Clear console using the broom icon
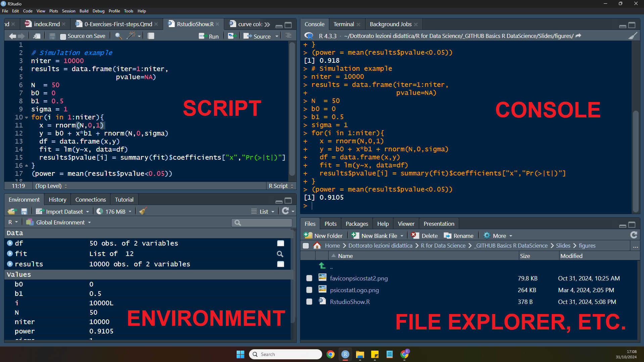This screenshot has height=362, width=644. tap(633, 36)
